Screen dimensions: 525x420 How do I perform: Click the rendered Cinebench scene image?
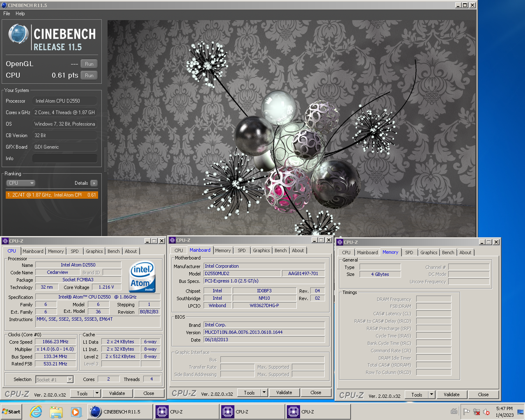[x=292, y=128]
